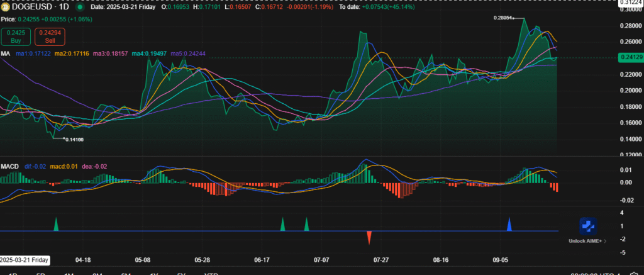Click the 09-05 date axis label
Screen dimensions: 644x275
(x=501, y=260)
